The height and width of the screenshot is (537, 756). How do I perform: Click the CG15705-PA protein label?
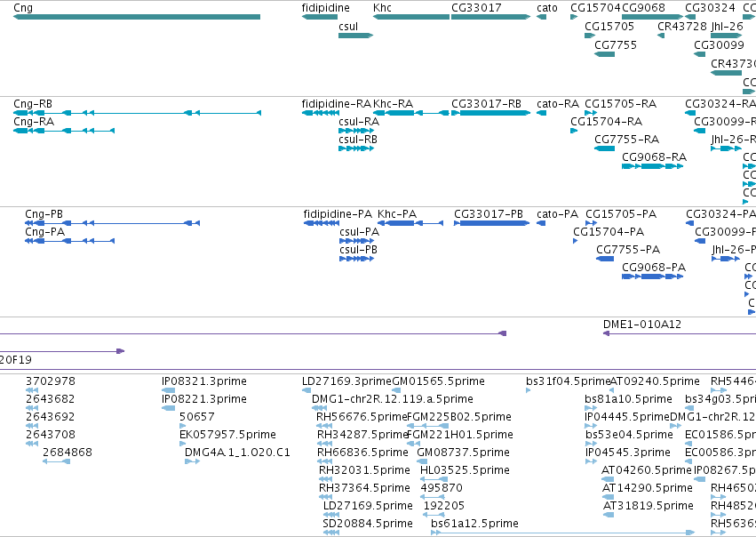coord(621,214)
